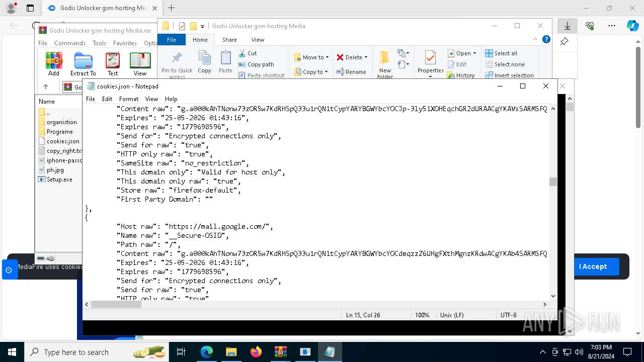Viewport: 644px width, 362px height.
Task: Click Edge browser essentials heart icon
Action: (590, 26)
